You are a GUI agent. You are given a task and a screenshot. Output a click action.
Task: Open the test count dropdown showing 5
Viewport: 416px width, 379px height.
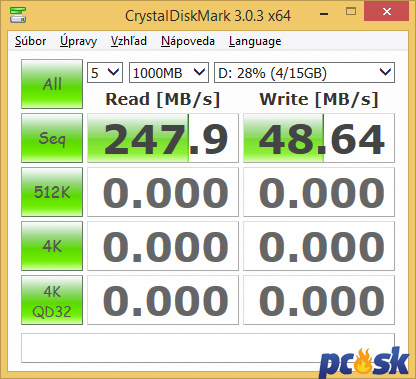tap(105, 73)
